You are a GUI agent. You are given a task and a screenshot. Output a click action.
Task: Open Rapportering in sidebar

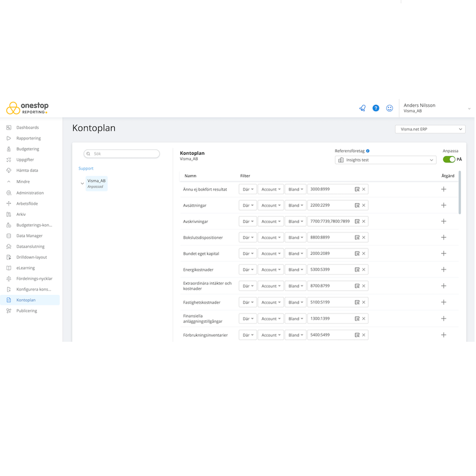[30, 138]
